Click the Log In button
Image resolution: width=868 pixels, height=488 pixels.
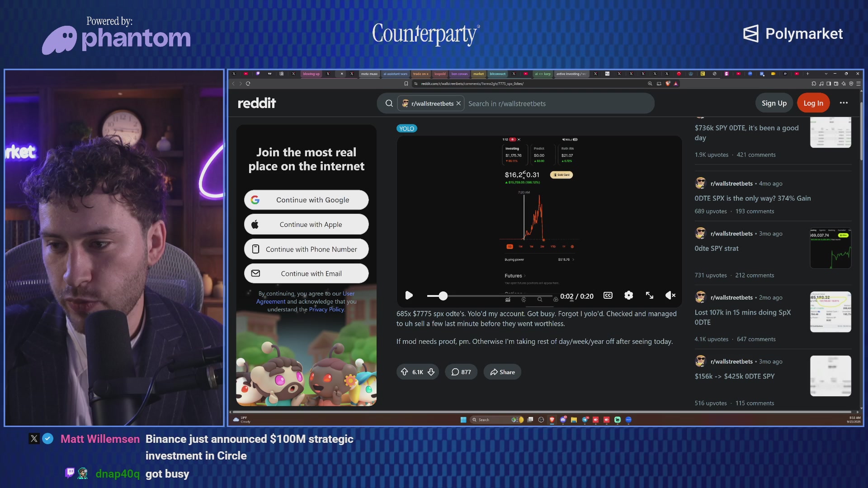point(813,103)
